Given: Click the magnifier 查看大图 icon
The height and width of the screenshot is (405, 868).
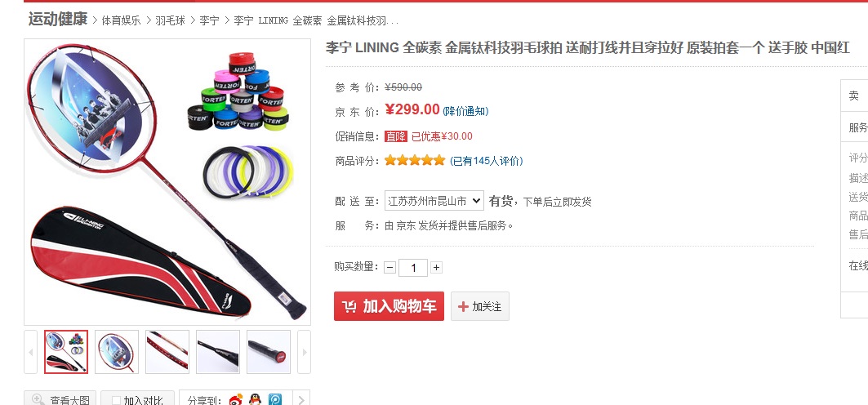Looking at the screenshot, I should pos(38,399).
